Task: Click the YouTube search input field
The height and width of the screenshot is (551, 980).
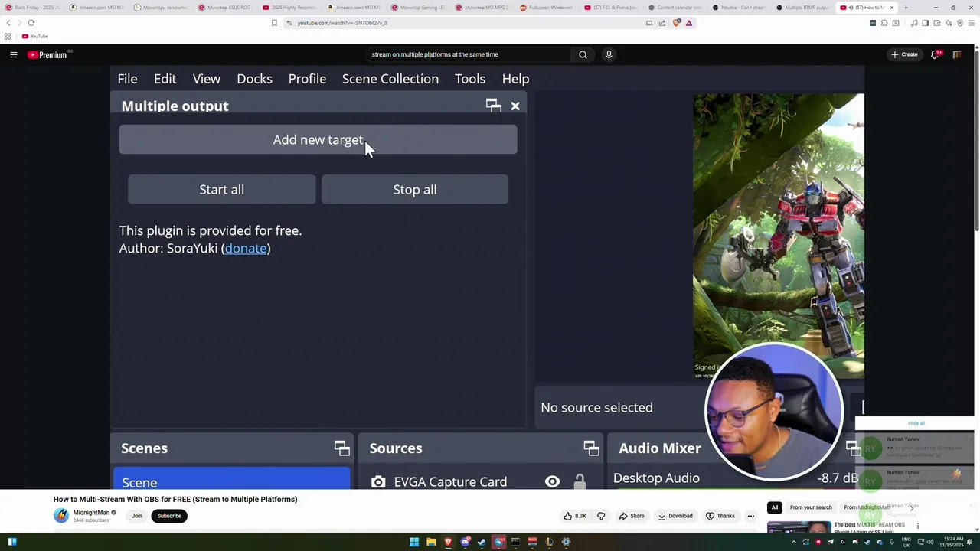Action: [x=467, y=54]
